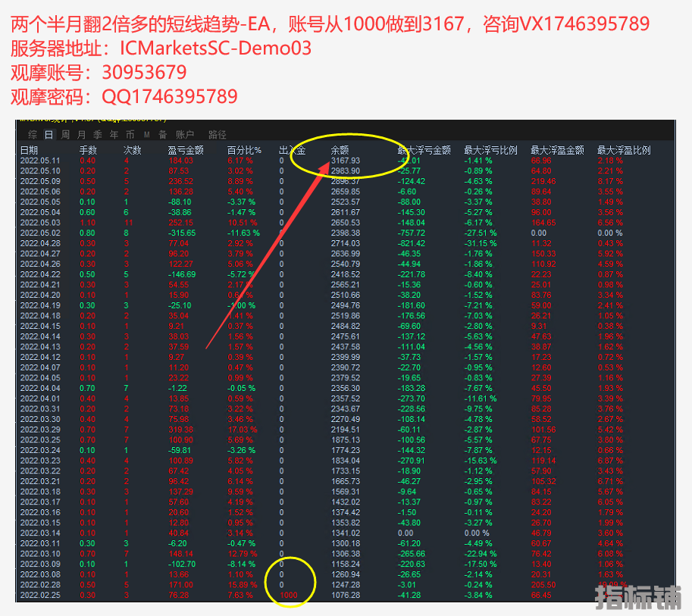Viewport: 692px width, 616px height.
Task: Open the 账户 account tab
Action: (184, 135)
